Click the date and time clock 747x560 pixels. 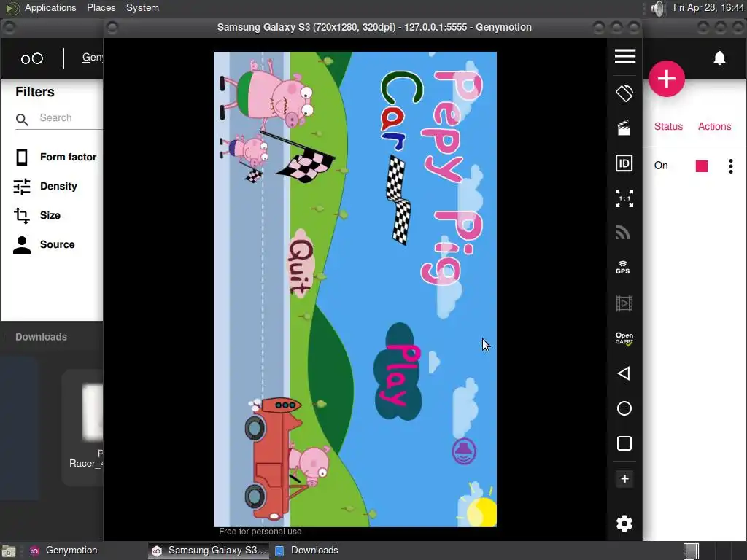708,7
